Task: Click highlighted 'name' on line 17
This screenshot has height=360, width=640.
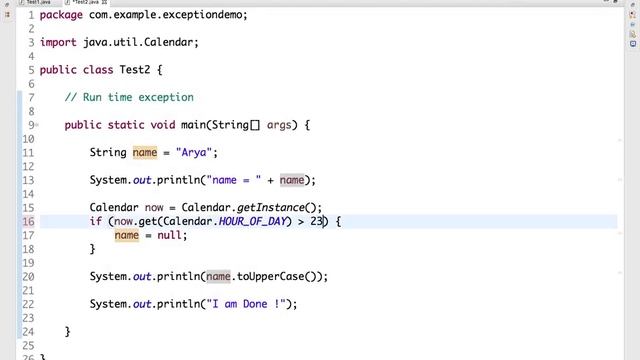Action: point(127,235)
